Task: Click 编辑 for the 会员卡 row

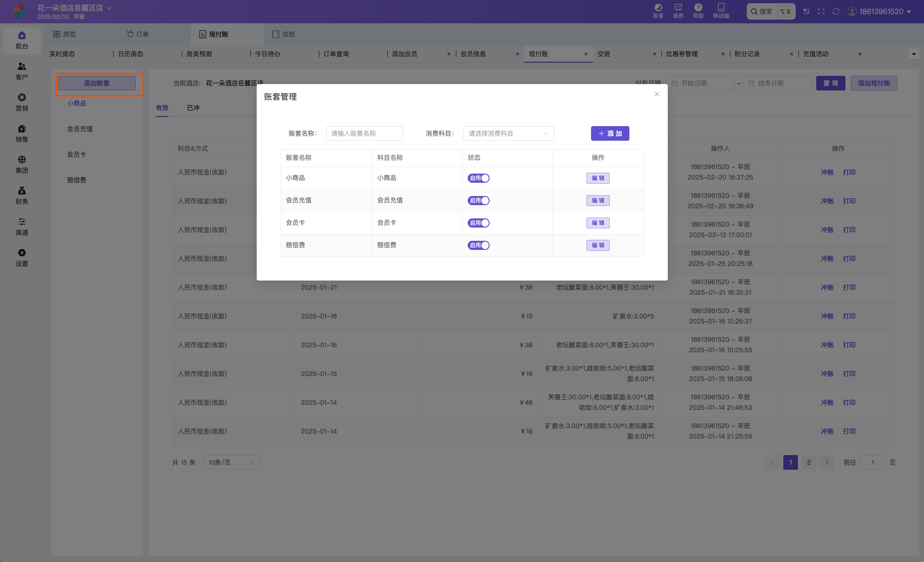Action: click(x=598, y=223)
